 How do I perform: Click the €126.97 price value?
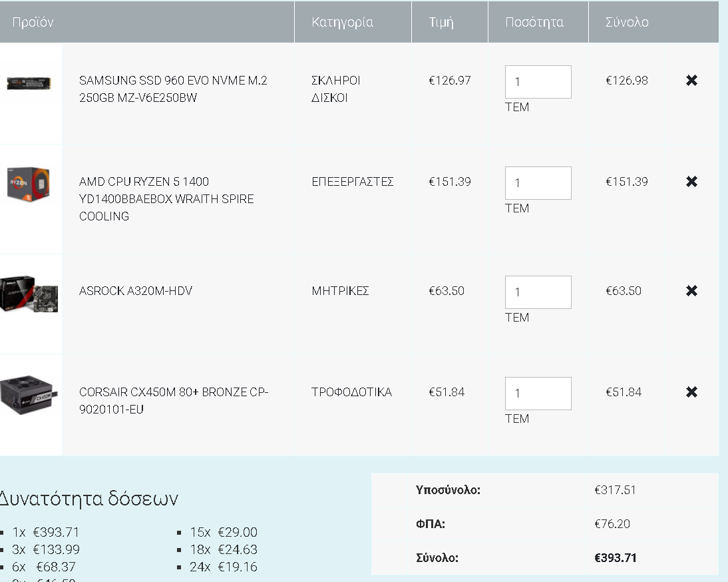[x=449, y=81]
